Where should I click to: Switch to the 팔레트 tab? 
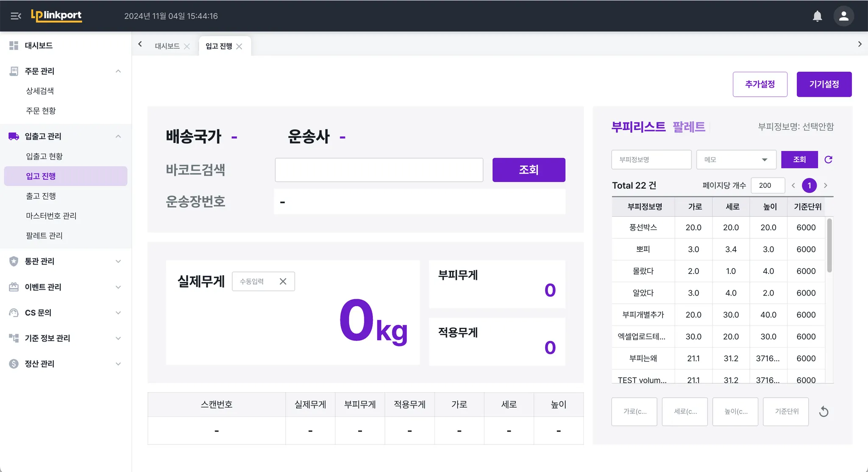(x=689, y=126)
